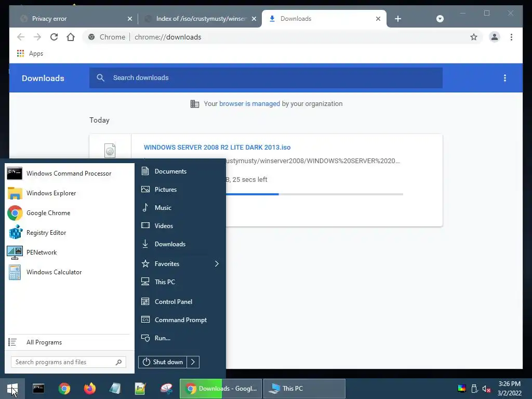Viewport: 532px width, 399px height.
Task: Open the paint palette icon on taskbar
Action: [166, 389]
